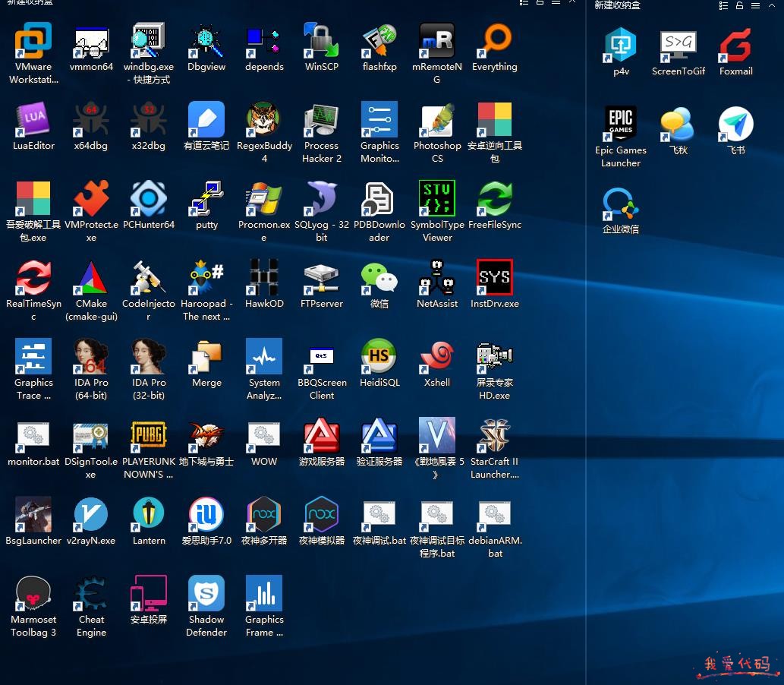Select the 吾爱破解工具包.exe icon
Image resolution: width=784 pixels, height=685 pixels.
pos(33,198)
